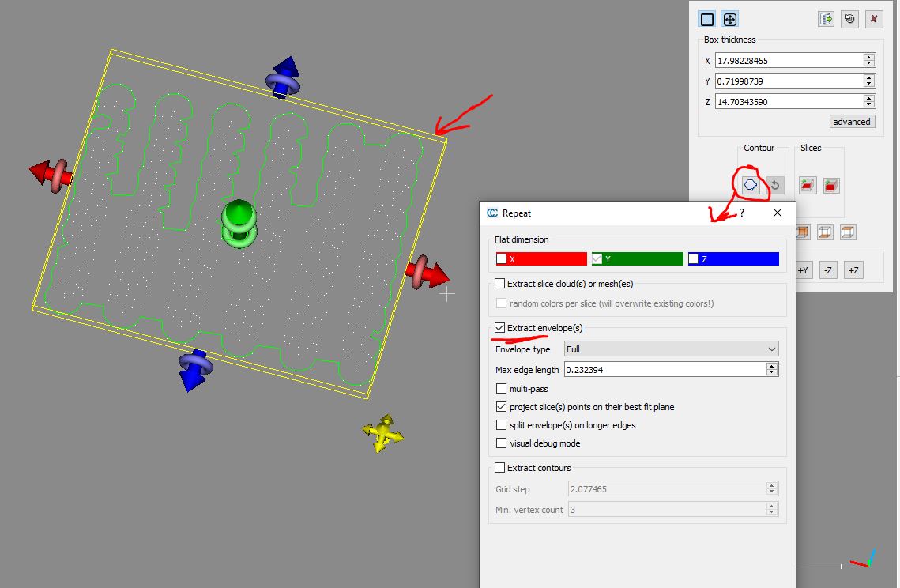The width and height of the screenshot is (900, 588).
Task: Increase the X box thickness with spinner
Action: 869,58
